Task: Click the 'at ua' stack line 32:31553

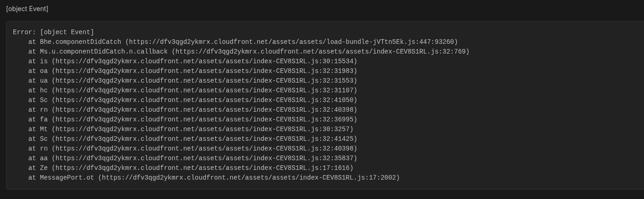Action: (193, 81)
